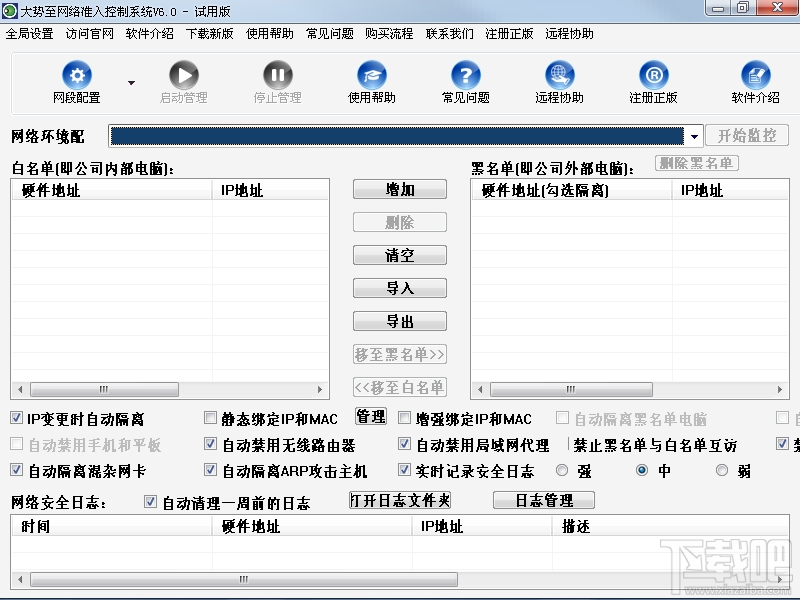Select the 强 radio button
The height and width of the screenshot is (600, 800).
coord(562,470)
